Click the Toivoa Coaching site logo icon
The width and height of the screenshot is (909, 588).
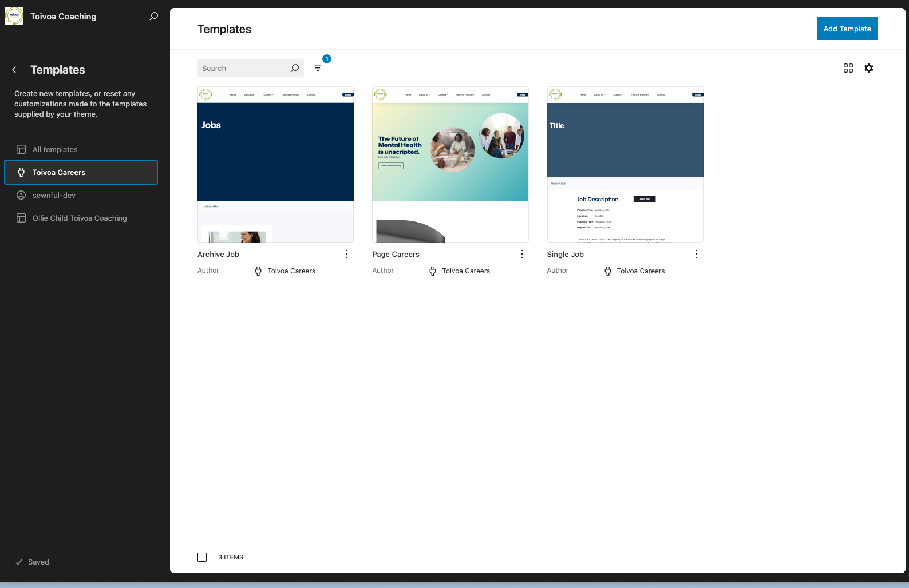click(x=14, y=16)
